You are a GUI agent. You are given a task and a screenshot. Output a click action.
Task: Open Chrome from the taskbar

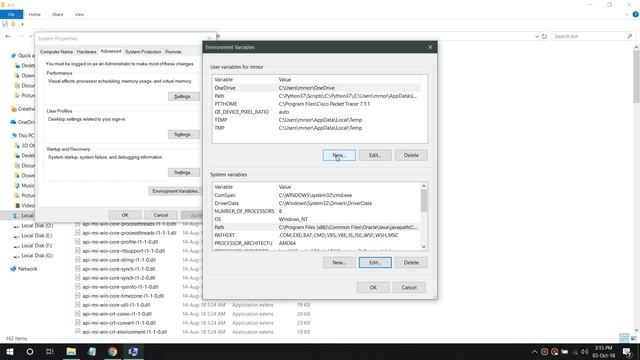[113, 351]
